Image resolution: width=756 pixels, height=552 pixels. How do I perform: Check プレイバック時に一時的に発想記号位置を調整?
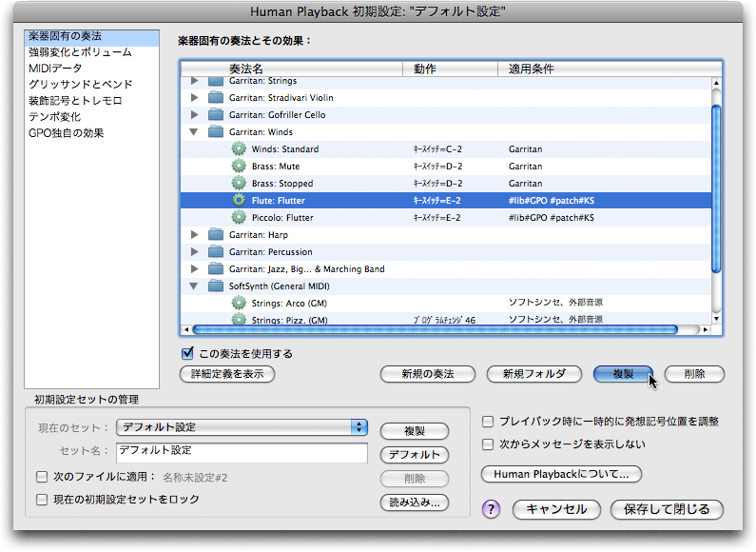pyautogui.click(x=488, y=422)
